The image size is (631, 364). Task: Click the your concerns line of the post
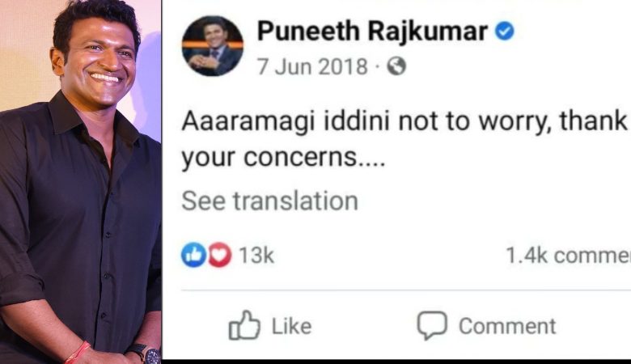pyautogui.click(x=283, y=157)
